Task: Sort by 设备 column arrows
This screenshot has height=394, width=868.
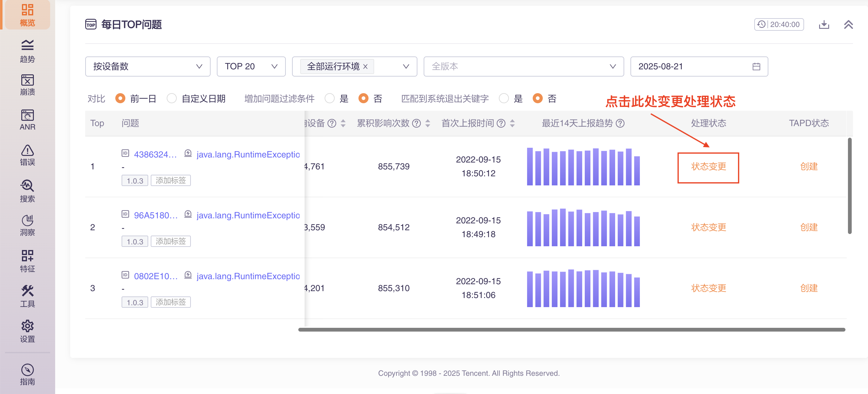Action: [x=343, y=124]
